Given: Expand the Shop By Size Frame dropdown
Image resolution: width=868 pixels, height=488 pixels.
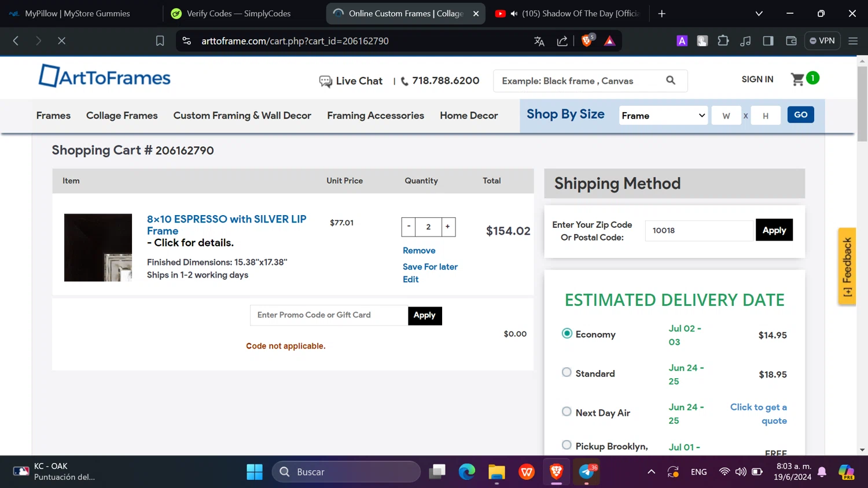Looking at the screenshot, I should point(663,116).
